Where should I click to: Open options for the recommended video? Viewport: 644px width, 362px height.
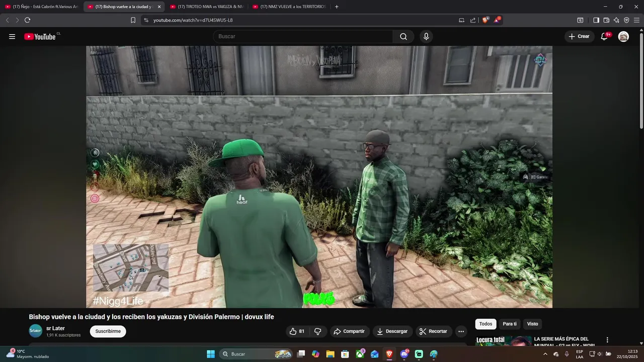point(607,340)
